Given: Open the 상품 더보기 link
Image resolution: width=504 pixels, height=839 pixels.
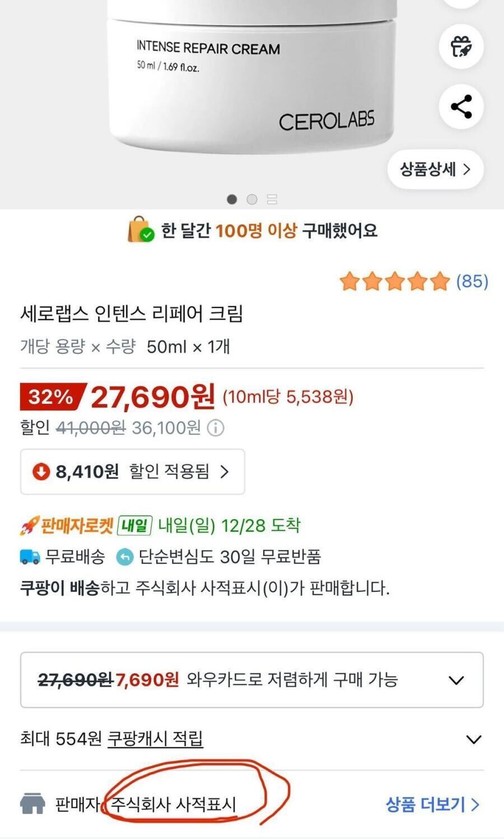Looking at the screenshot, I should click(x=432, y=804).
